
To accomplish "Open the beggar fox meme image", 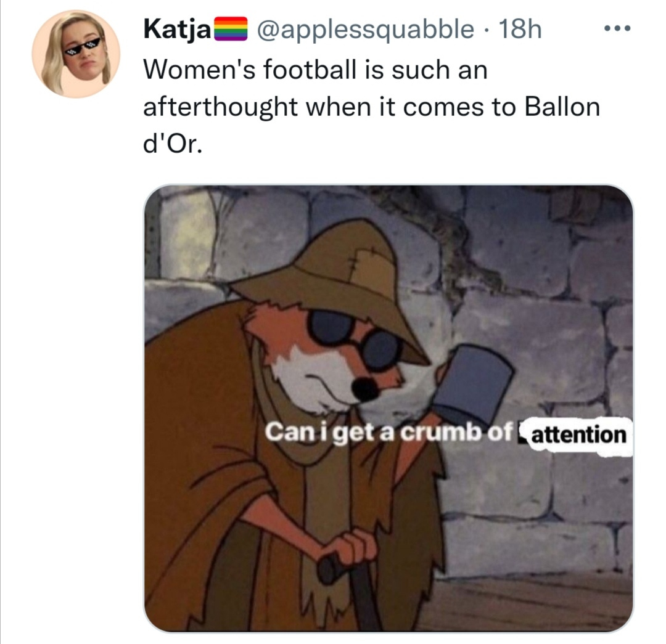I will [x=388, y=409].
